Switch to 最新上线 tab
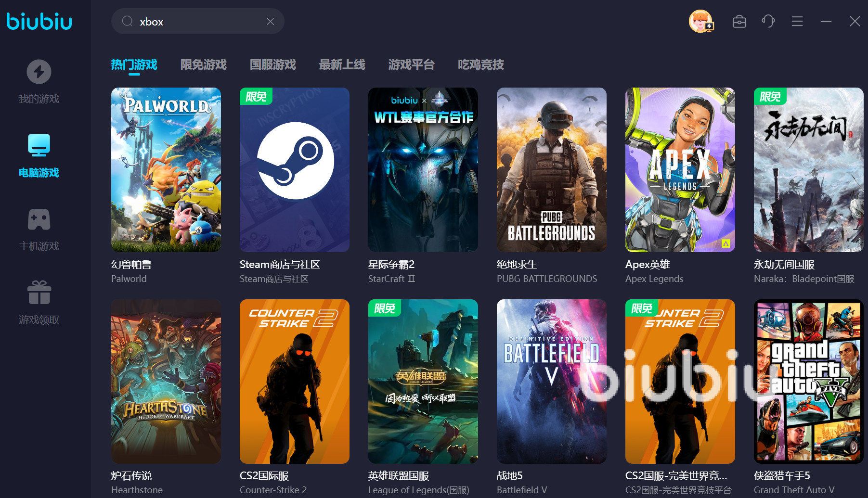Screen dimensions: 868x498 [342, 64]
